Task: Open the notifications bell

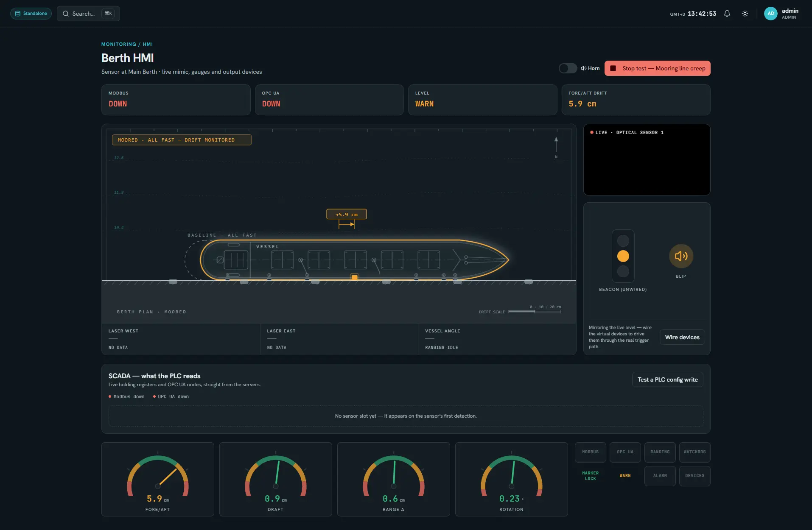Action: tap(727, 14)
